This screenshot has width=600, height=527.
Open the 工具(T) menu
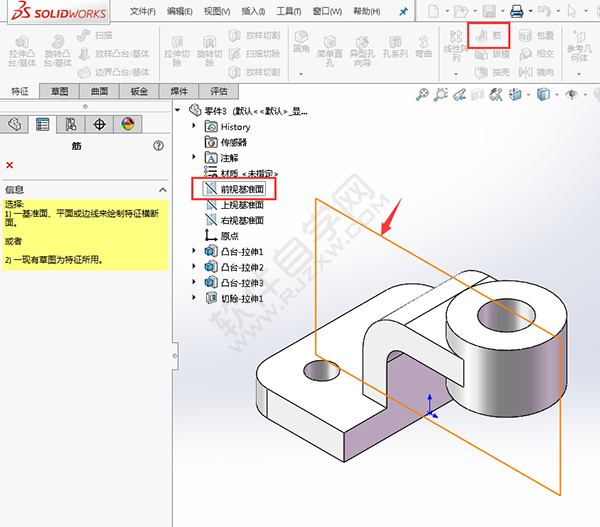point(289,11)
